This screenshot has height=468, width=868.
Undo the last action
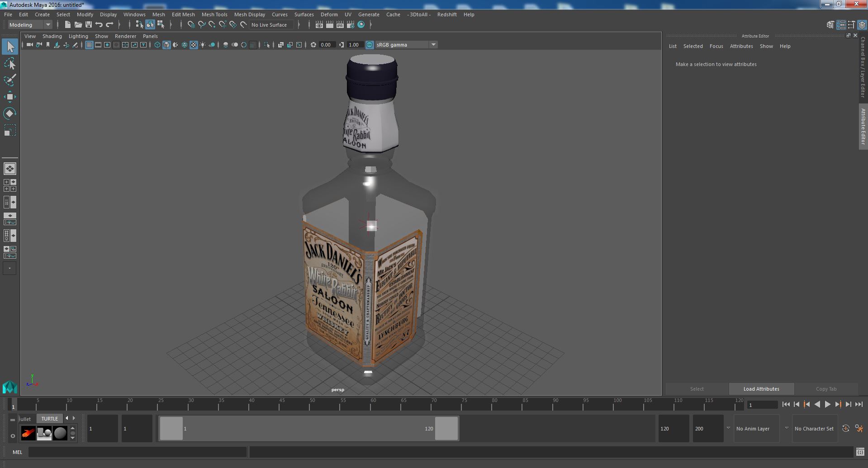99,25
